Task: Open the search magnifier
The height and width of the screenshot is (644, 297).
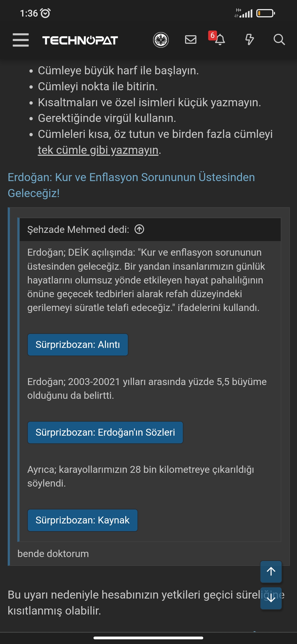Action: click(x=279, y=40)
